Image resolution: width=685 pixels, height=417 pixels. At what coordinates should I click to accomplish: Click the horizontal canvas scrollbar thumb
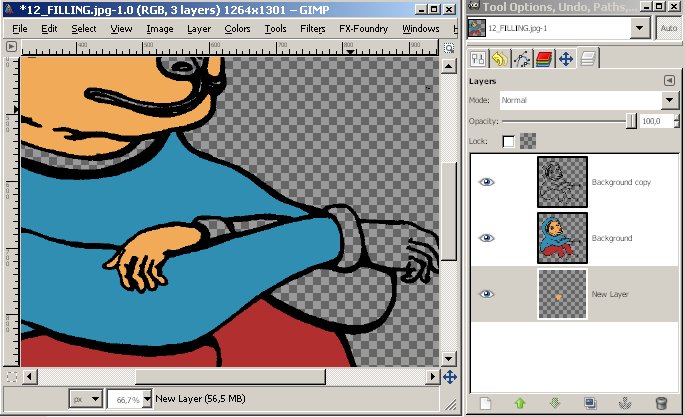(230, 376)
